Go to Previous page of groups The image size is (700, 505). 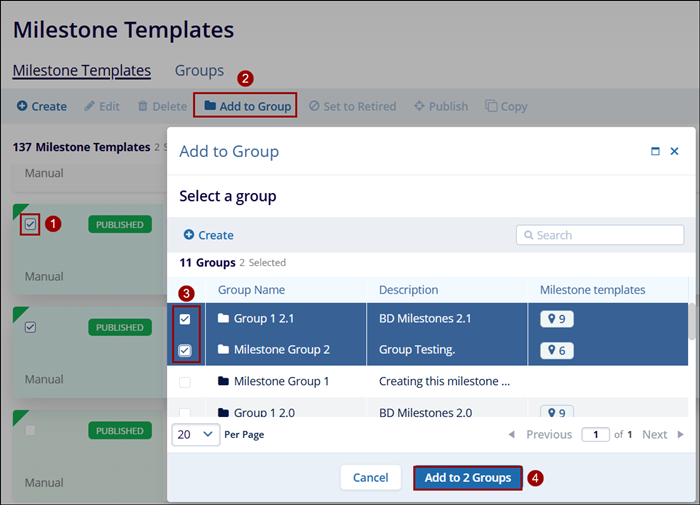pos(540,435)
